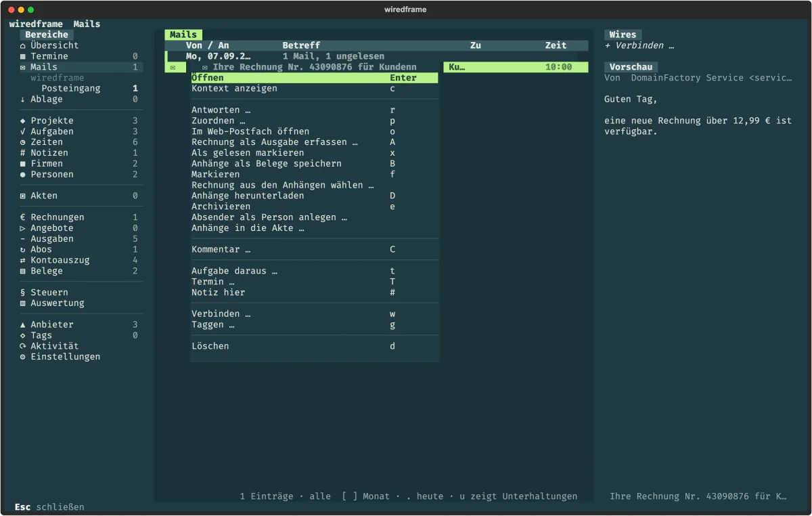The image size is (812, 516).
Task: Click the paragraph icon beside Steuern
Action: click(23, 293)
